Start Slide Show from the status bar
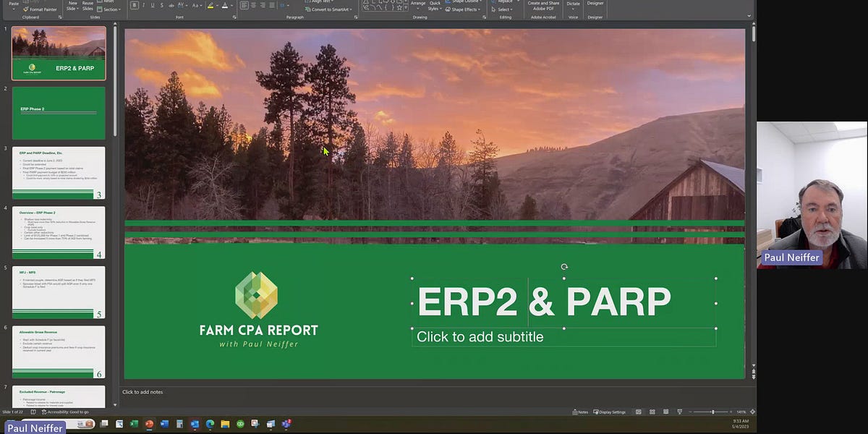 click(x=680, y=412)
